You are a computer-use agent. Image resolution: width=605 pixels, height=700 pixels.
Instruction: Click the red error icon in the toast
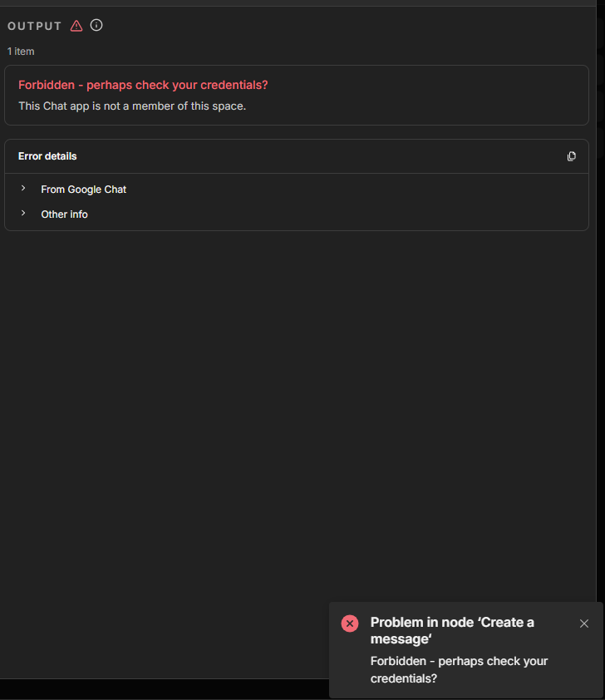click(x=350, y=624)
